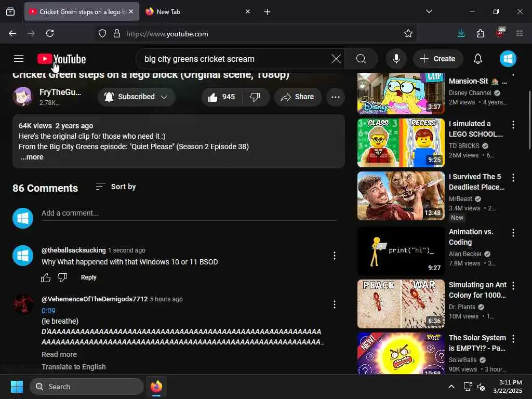Viewport: 532px width, 399px height.
Task: List all tabs dropdown arrow
Action: point(429,11)
